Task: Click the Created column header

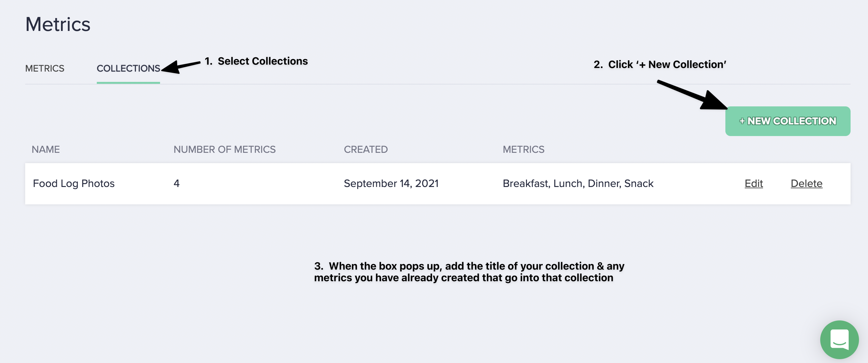Action: point(366,150)
